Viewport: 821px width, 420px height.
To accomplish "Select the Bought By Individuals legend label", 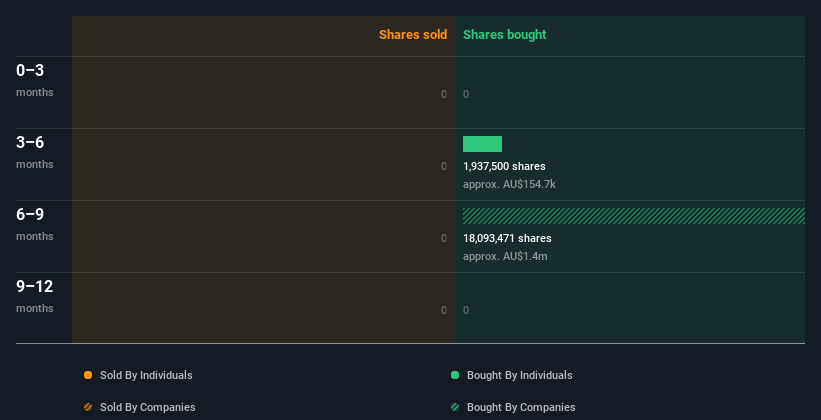I will coord(519,375).
